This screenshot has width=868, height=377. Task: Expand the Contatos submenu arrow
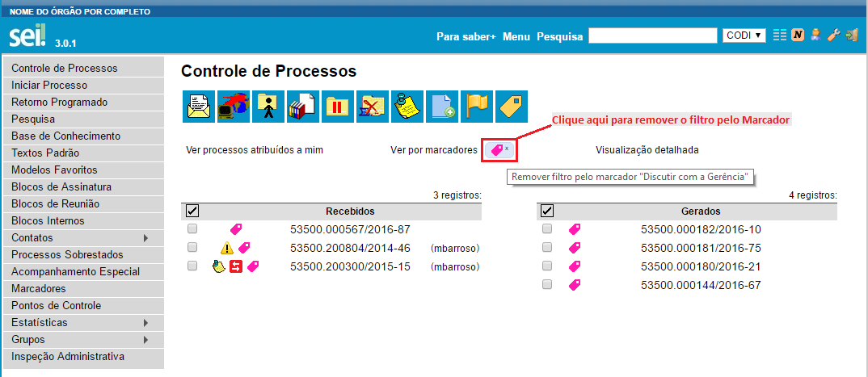[x=146, y=237]
